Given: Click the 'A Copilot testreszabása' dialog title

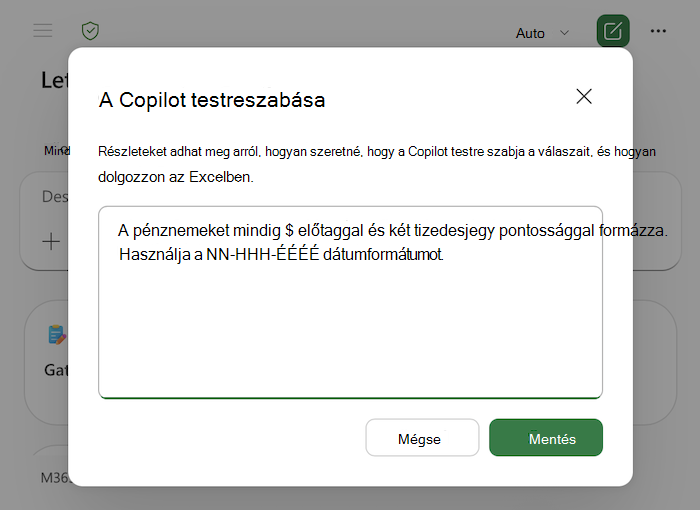Looking at the screenshot, I should (x=212, y=100).
